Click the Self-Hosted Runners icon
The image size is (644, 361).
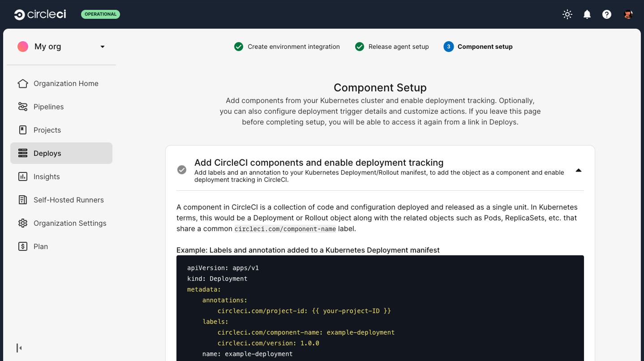[23, 200]
